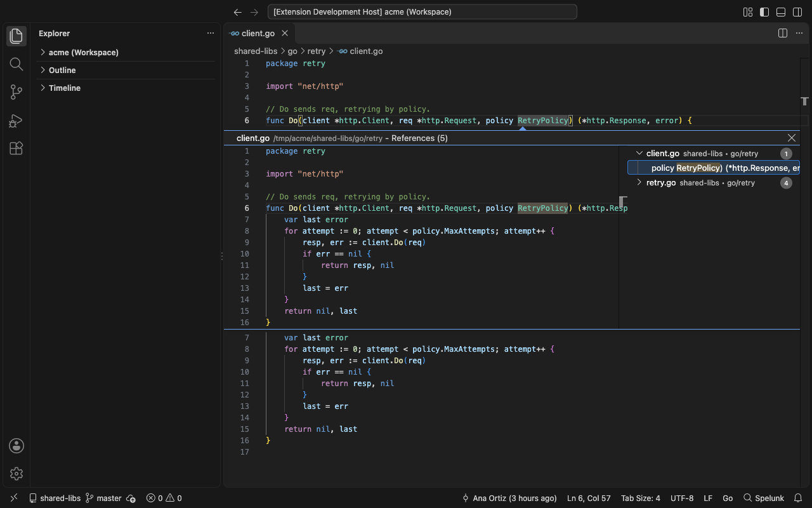This screenshot has width=812, height=508.
Task: Click the UTF-8 encoding indicator
Action: pos(682,498)
